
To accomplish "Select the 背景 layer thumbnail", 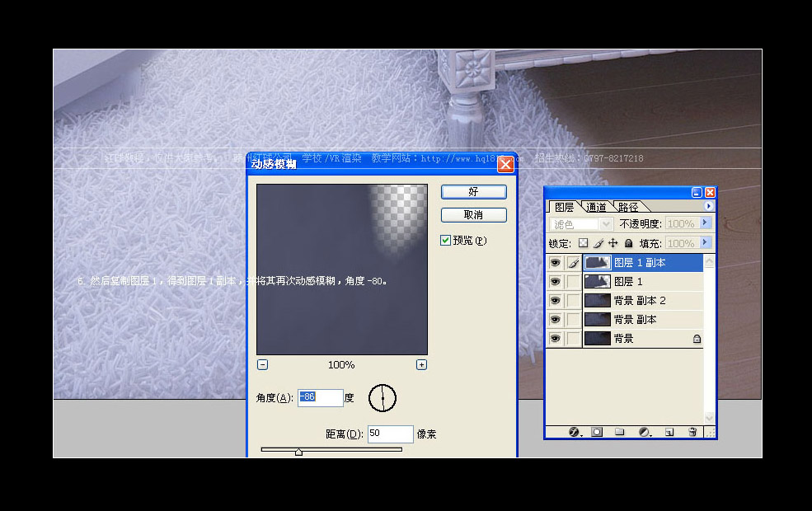I will click(x=597, y=339).
